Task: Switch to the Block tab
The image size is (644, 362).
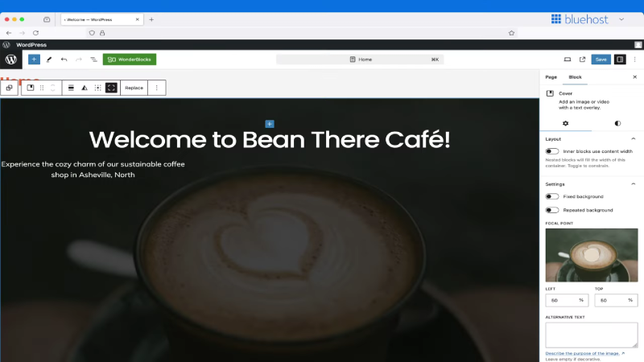Action: 575,77
